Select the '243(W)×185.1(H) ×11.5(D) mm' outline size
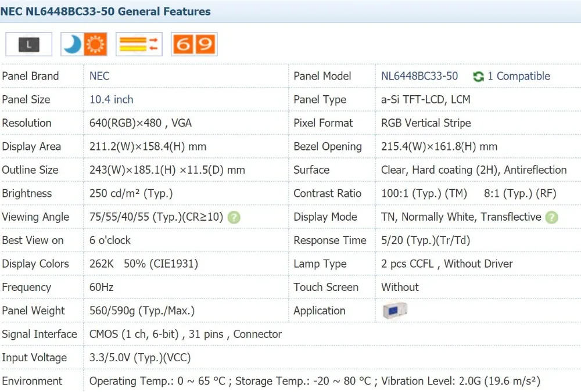Screen dimensions: 581x392 [x=167, y=170]
